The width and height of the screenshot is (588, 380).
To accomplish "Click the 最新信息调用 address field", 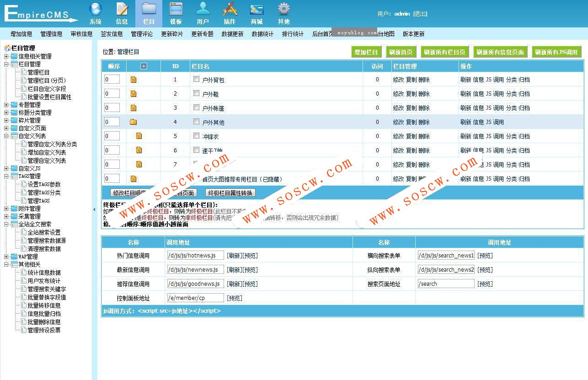I will coord(195,269).
